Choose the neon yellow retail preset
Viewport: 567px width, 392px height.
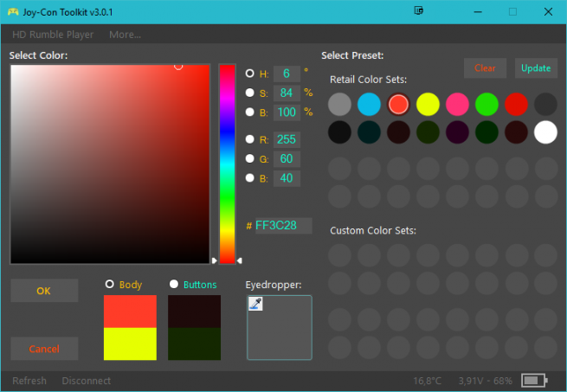(x=428, y=105)
